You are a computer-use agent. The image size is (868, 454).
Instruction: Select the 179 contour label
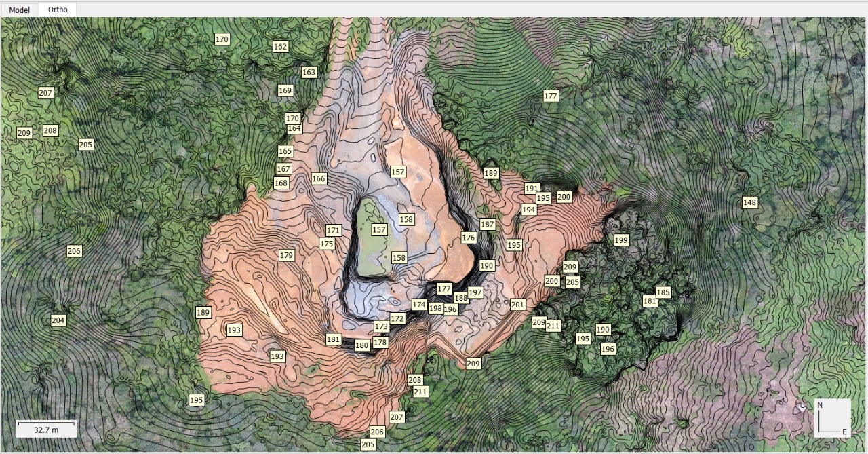point(287,255)
